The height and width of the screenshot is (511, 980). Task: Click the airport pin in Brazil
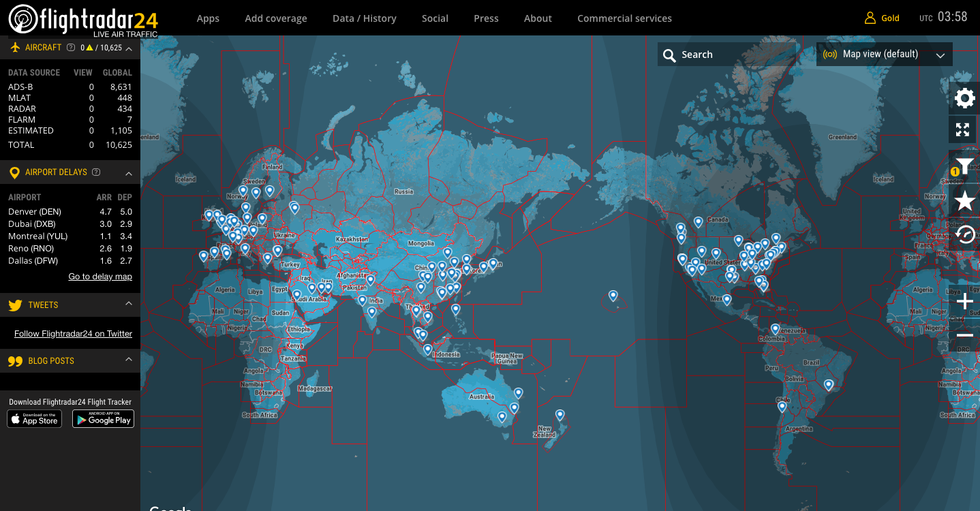[x=829, y=385]
